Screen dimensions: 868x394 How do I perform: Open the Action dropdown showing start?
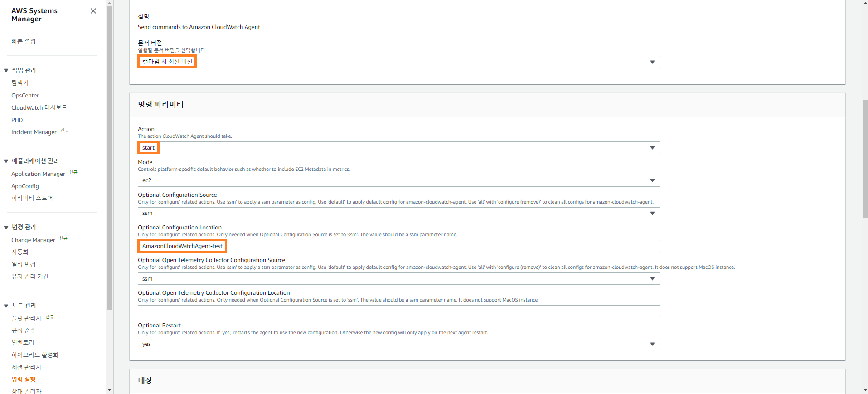coord(399,148)
